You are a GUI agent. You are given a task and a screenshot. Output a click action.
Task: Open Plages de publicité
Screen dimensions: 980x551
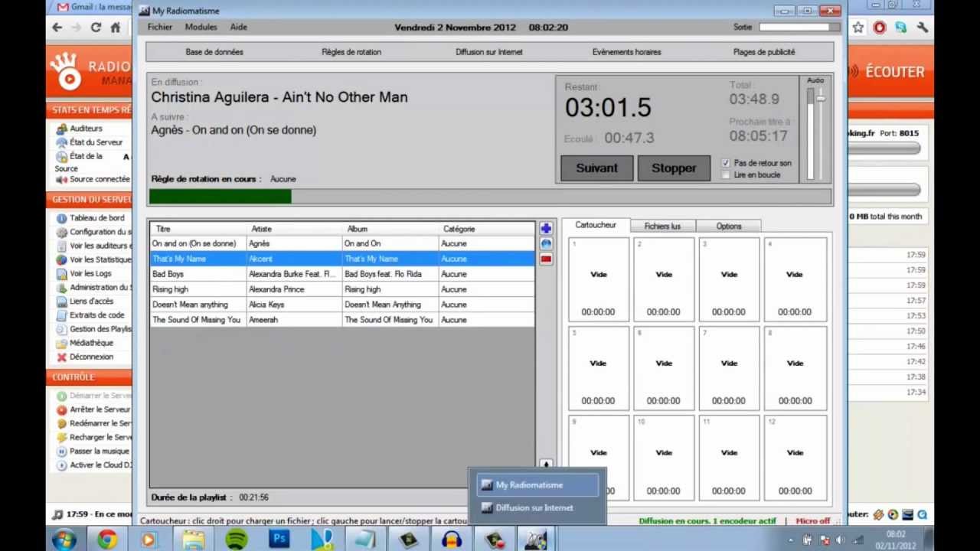(764, 52)
